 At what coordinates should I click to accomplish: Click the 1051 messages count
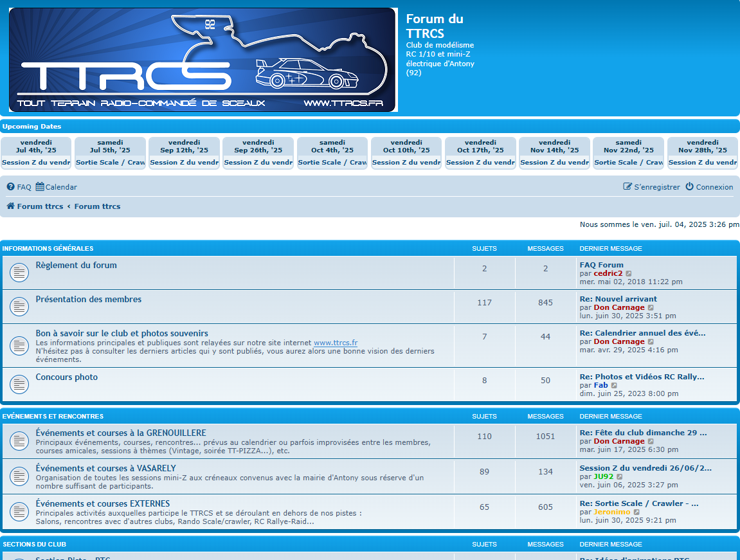pyautogui.click(x=546, y=437)
